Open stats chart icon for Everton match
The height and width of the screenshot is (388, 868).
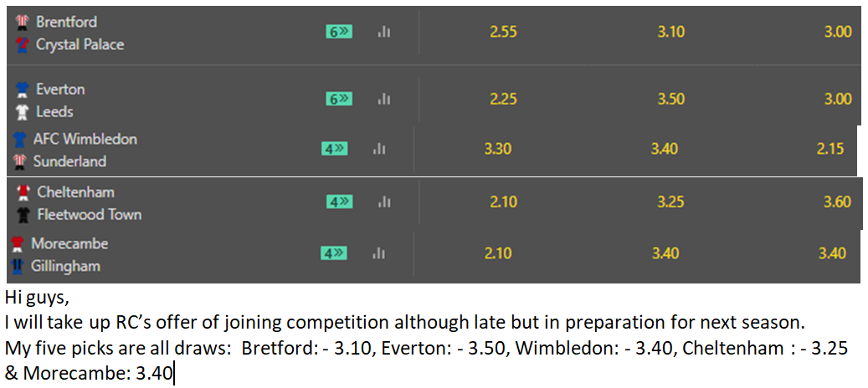pos(383,100)
